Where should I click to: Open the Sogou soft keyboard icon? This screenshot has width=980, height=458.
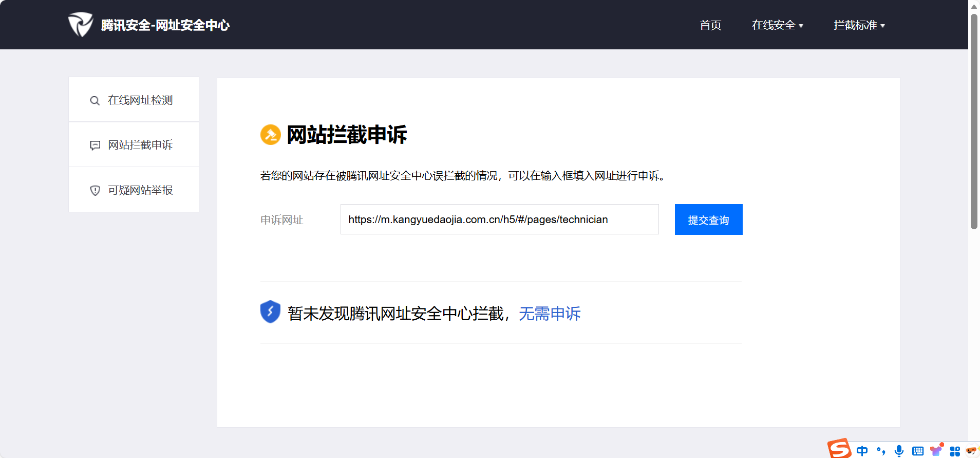[918, 451]
